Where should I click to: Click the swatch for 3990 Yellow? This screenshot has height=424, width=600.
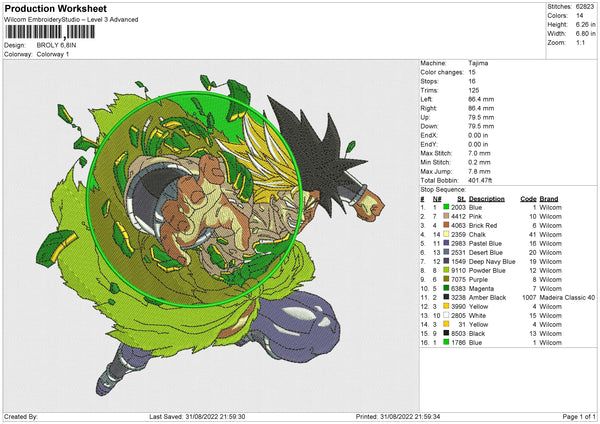point(446,307)
